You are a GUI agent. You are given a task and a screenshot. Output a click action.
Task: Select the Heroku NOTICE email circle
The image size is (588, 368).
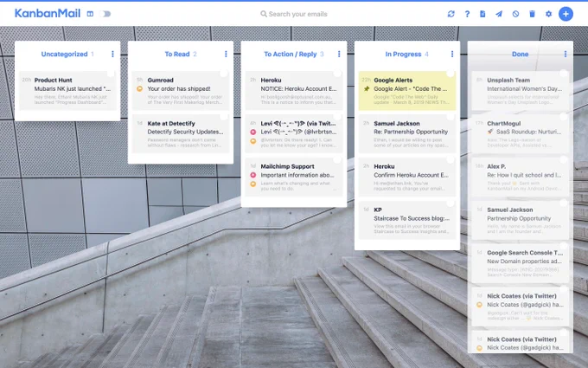[337, 74]
